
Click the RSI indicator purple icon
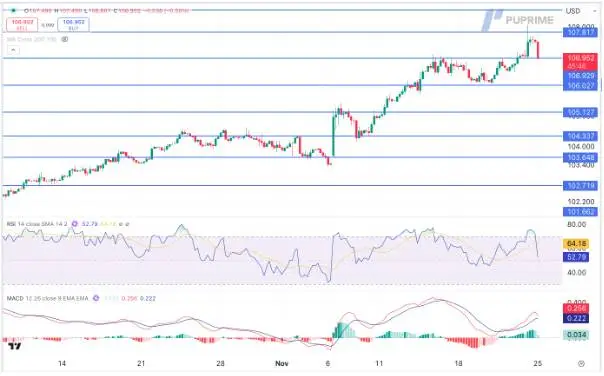75,224
